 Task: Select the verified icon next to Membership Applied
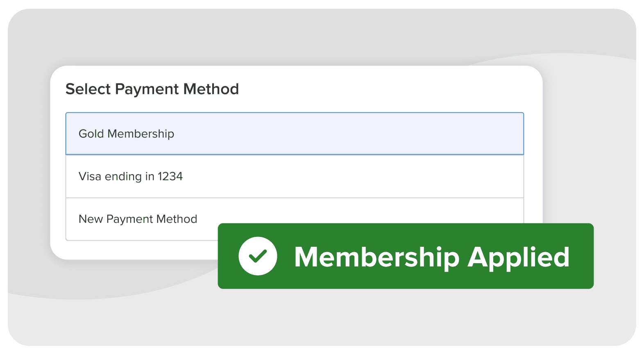coord(258,256)
